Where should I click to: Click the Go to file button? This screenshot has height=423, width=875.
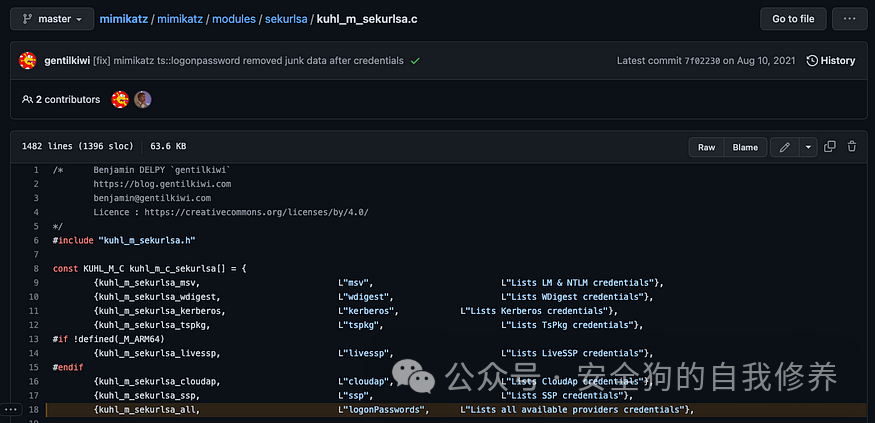point(793,19)
